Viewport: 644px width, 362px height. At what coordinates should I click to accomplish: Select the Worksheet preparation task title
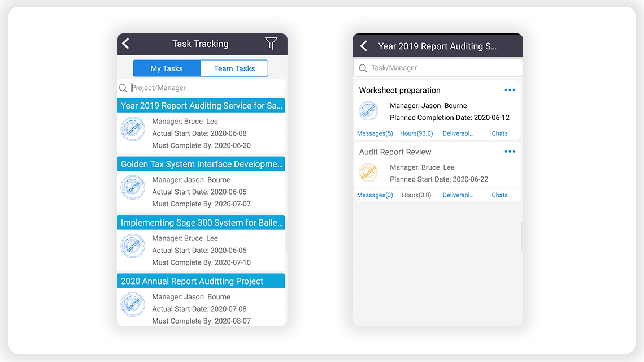coord(399,90)
